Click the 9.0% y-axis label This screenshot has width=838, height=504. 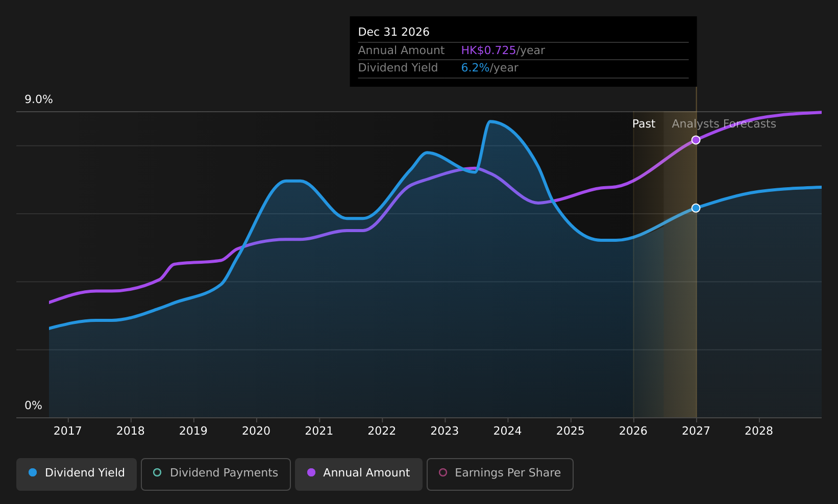pyautogui.click(x=39, y=99)
